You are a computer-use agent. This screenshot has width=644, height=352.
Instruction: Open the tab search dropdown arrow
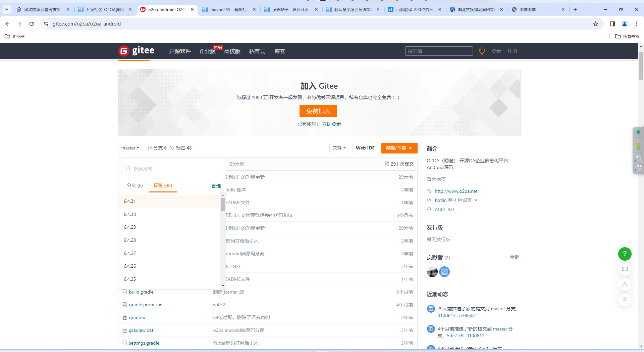(x=7, y=9)
